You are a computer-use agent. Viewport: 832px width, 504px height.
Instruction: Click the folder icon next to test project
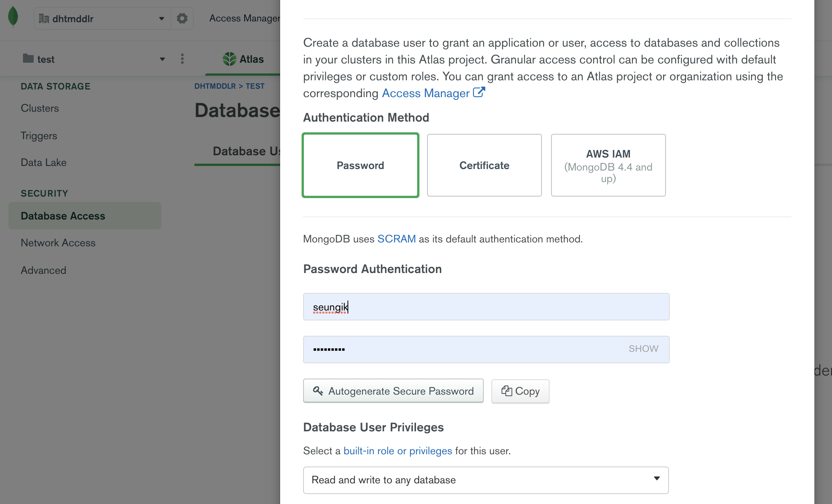click(28, 59)
